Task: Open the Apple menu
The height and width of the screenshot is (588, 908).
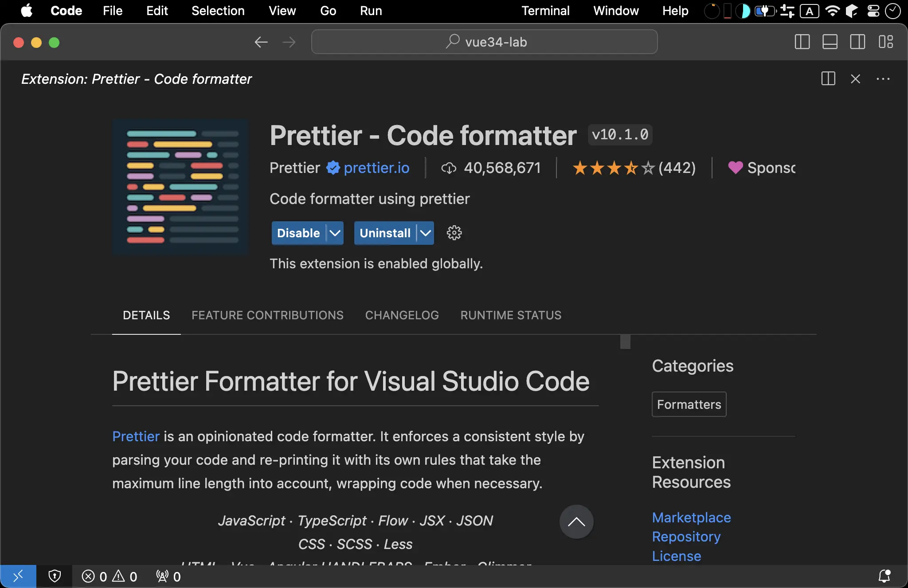Action: (x=27, y=11)
